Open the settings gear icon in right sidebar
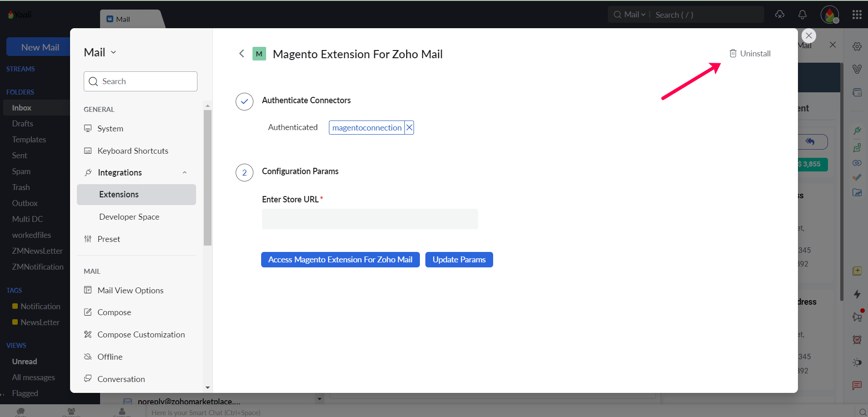This screenshot has height=417, width=868. [x=857, y=46]
